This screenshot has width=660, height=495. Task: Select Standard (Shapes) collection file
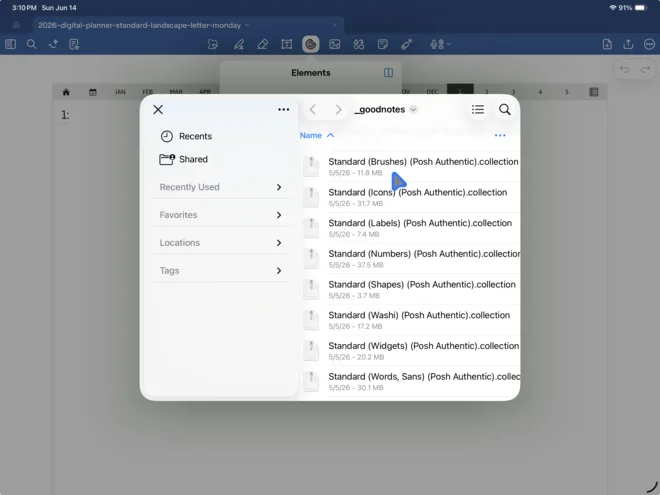coord(411,289)
